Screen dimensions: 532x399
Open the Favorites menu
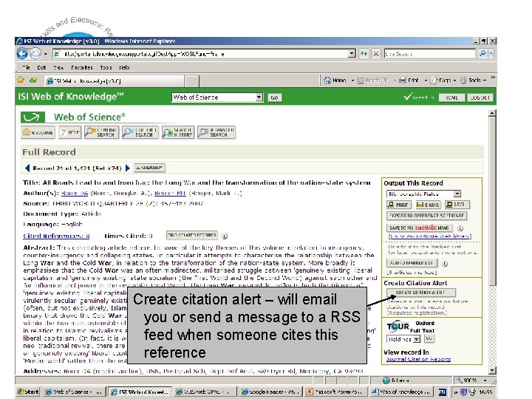[x=82, y=67]
